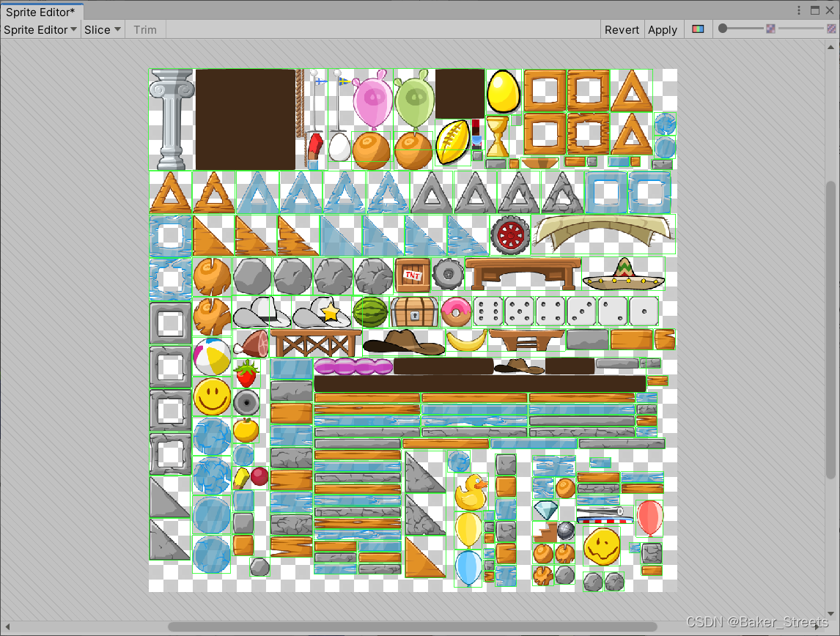Select the wooden trestle bridge sprite
Screen dimensions: 840x636
tap(315, 343)
